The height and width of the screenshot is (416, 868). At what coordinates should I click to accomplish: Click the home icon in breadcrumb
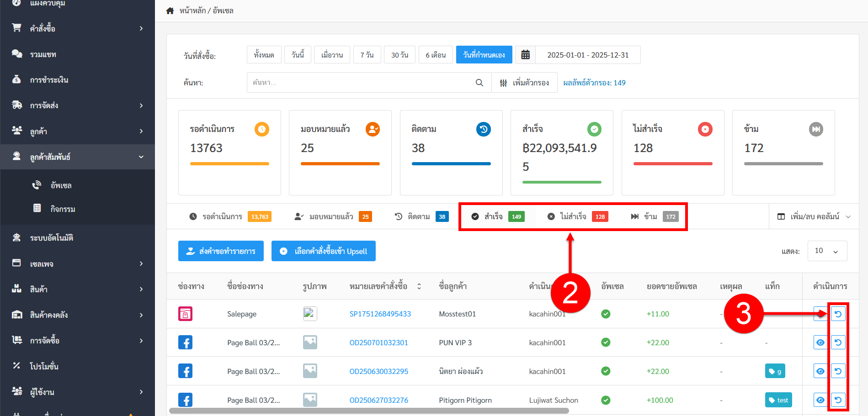tap(170, 11)
